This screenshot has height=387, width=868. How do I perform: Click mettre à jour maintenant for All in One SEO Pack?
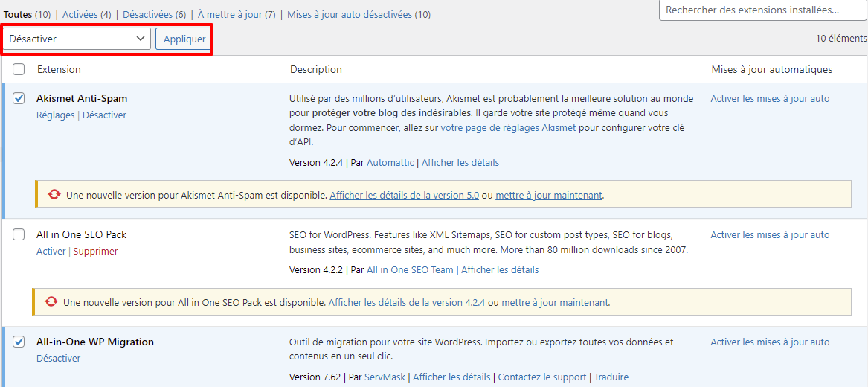[555, 303]
